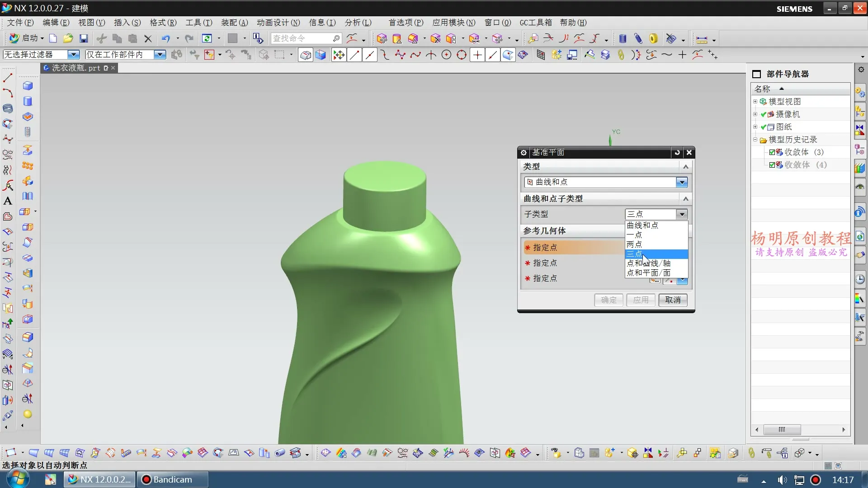This screenshot has height=488, width=868.
Task: Open the 分析(L) menu
Action: tap(358, 23)
